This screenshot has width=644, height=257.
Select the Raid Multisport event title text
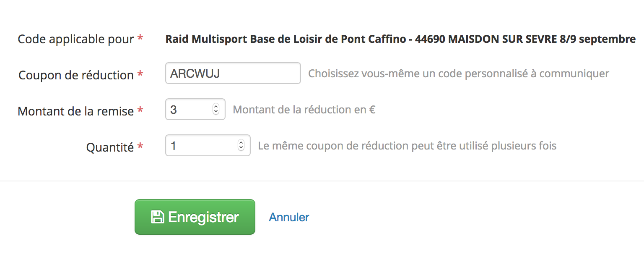click(400, 39)
